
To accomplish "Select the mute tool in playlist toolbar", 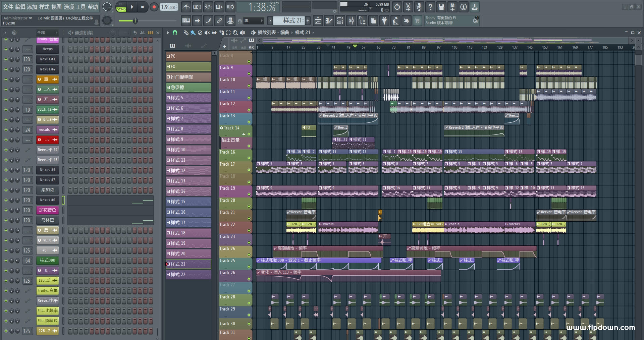I will click(207, 33).
